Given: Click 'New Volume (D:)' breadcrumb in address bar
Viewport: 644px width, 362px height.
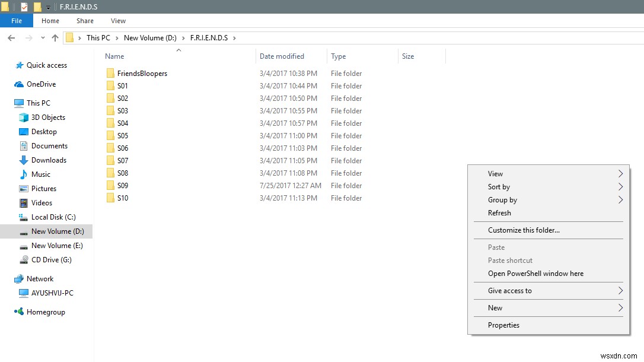Looking at the screenshot, I should (150, 37).
